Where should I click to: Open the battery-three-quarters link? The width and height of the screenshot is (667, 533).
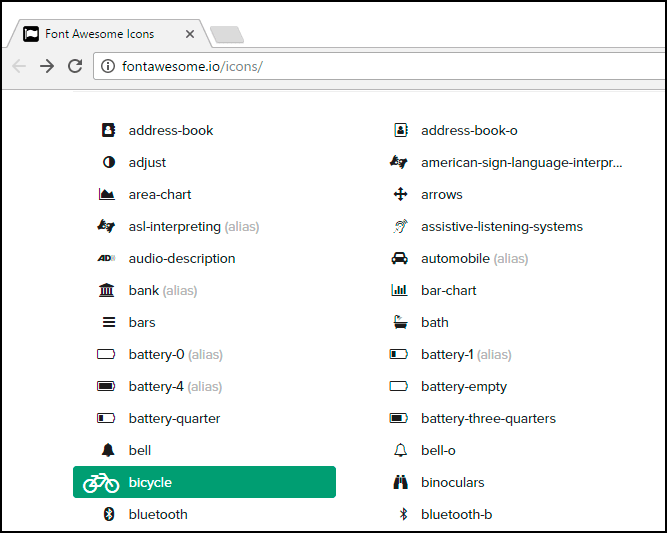pyautogui.click(x=488, y=419)
